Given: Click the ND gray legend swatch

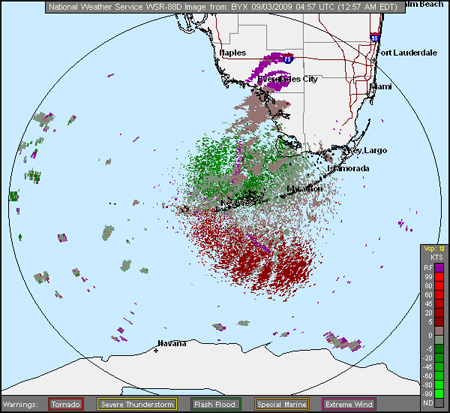Looking at the screenshot, I should (439, 403).
